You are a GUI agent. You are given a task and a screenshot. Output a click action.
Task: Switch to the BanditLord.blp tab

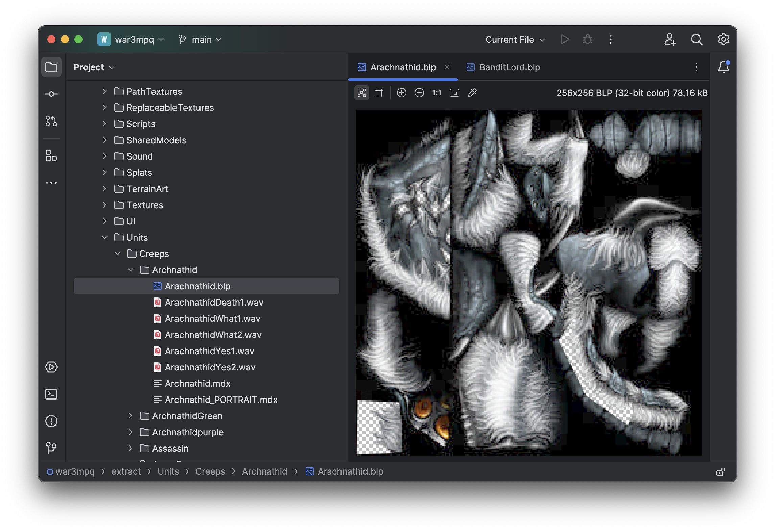(x=503, y=67)
